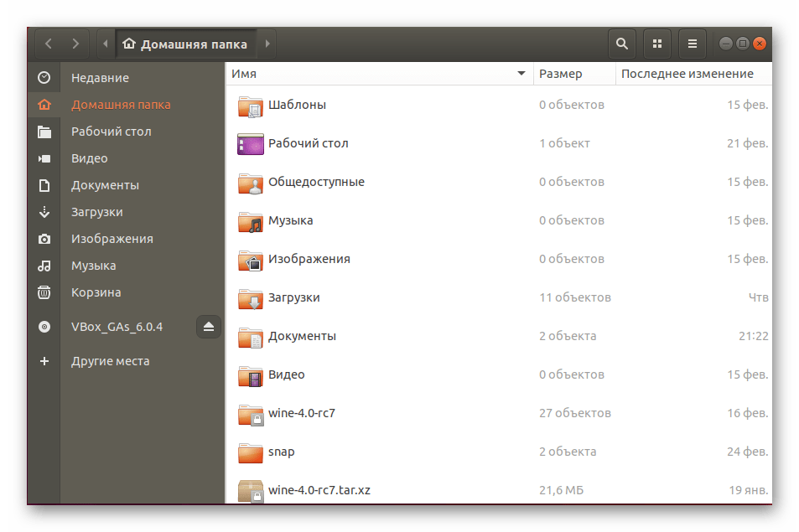Select Недавние in the sidebar

(100, 78)
